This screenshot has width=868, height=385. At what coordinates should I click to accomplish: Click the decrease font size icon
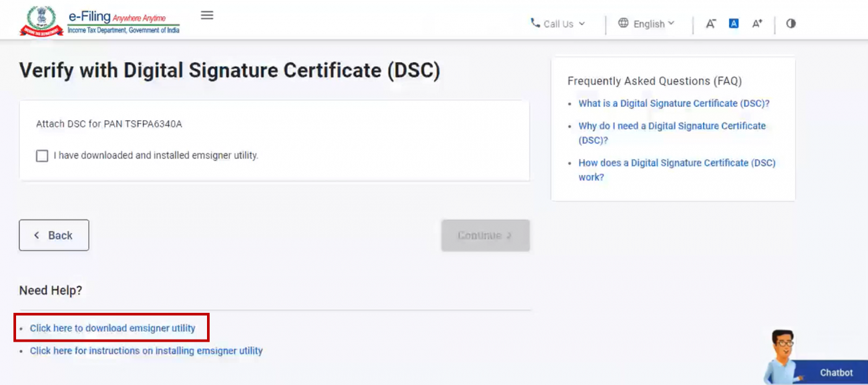point(710,23)
